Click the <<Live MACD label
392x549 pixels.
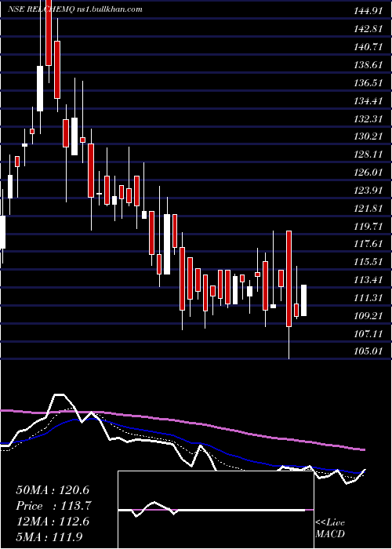click(x=330, y=528)
